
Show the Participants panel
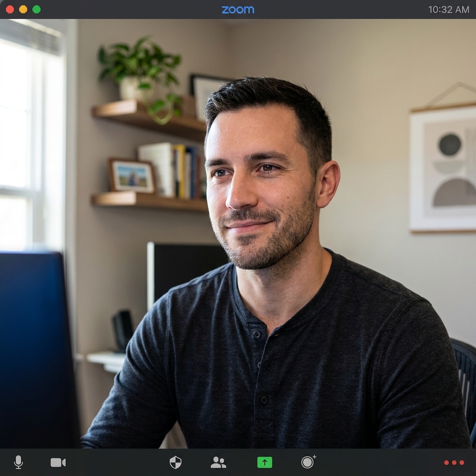pyautogui.click(x=218, y=462)
